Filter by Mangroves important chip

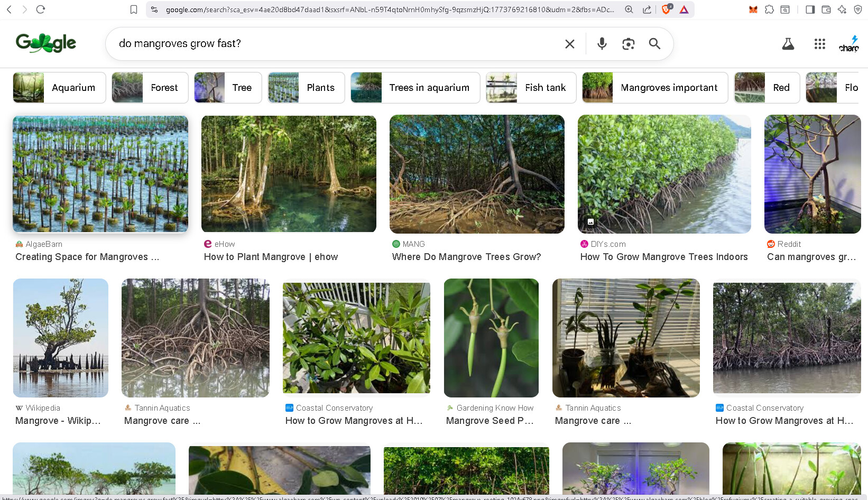(654, 88)
